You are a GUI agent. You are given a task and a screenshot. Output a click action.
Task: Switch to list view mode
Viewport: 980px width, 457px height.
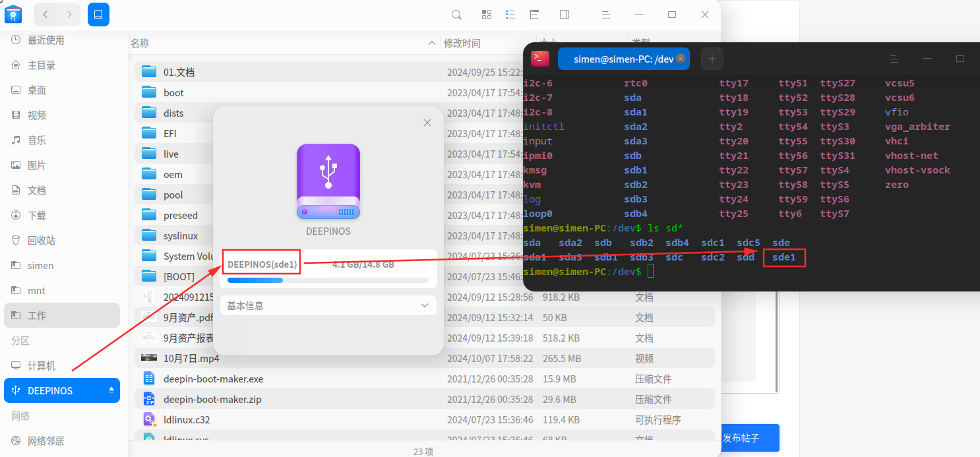pyautogui.click(x=510, y=15)
